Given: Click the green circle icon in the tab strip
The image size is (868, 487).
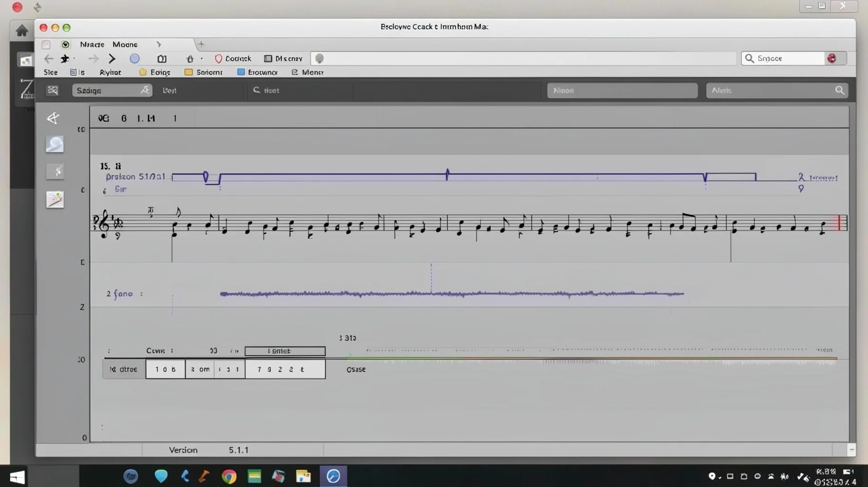Looking at the screenshot, I should (x=66, y=44).
